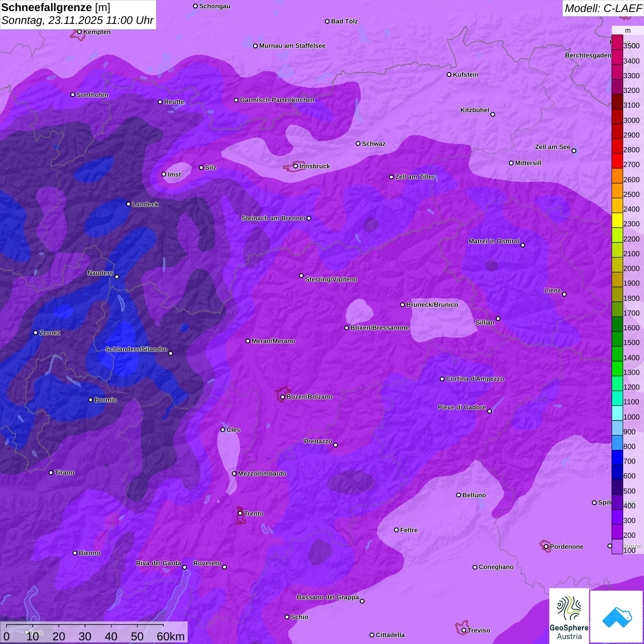Click the Zell am Ziller label
The image size is (644, 644).
[415, 177]
